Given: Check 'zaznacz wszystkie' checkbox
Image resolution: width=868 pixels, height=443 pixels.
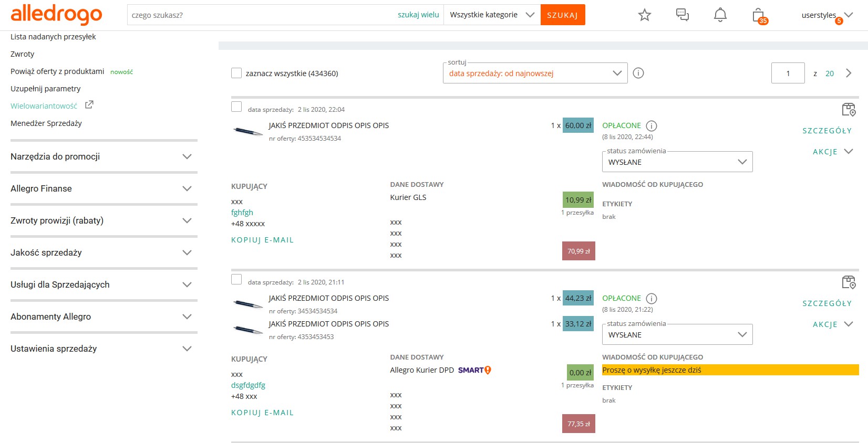Looking at the screenshot, I should tap(236, 73).
